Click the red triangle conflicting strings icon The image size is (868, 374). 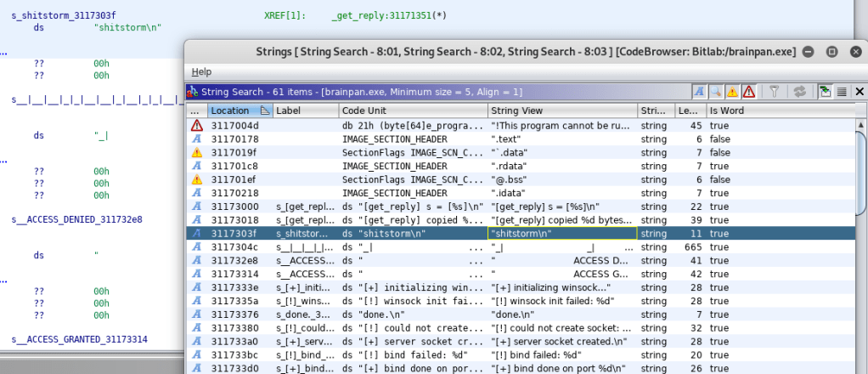(748, 91)
